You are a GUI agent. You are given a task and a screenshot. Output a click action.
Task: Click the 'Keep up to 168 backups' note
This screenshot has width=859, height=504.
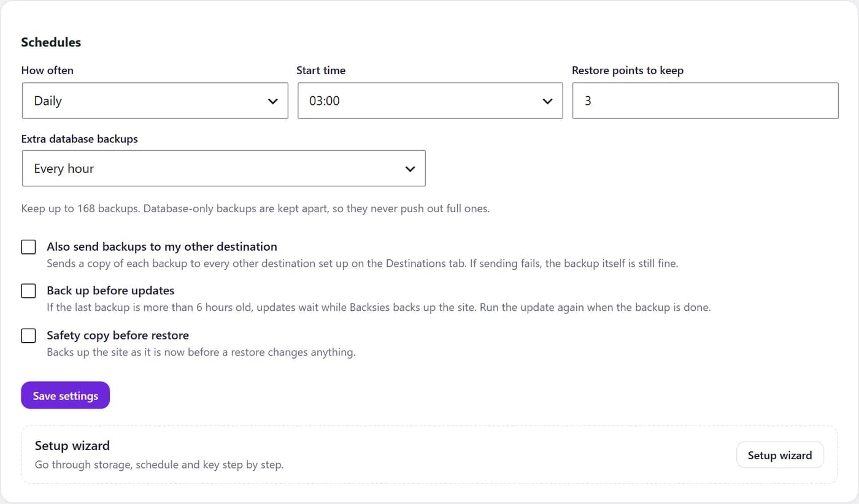click(255, 208)
